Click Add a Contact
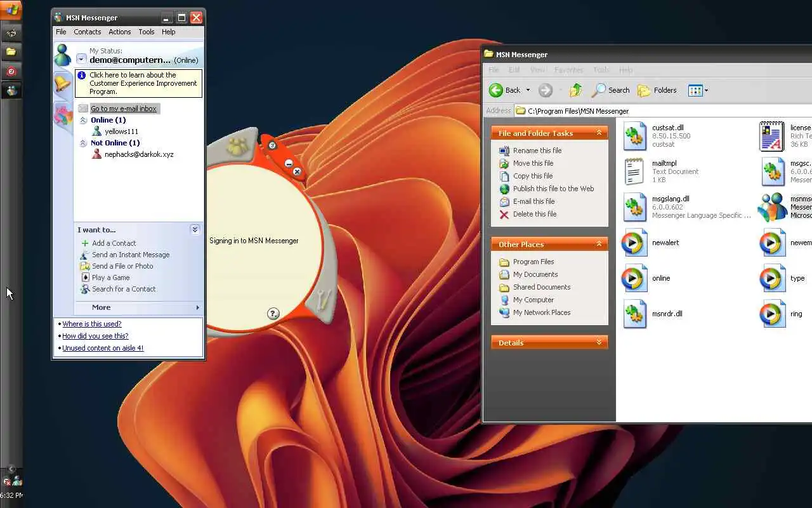812x508 pixels. point(114,243)
